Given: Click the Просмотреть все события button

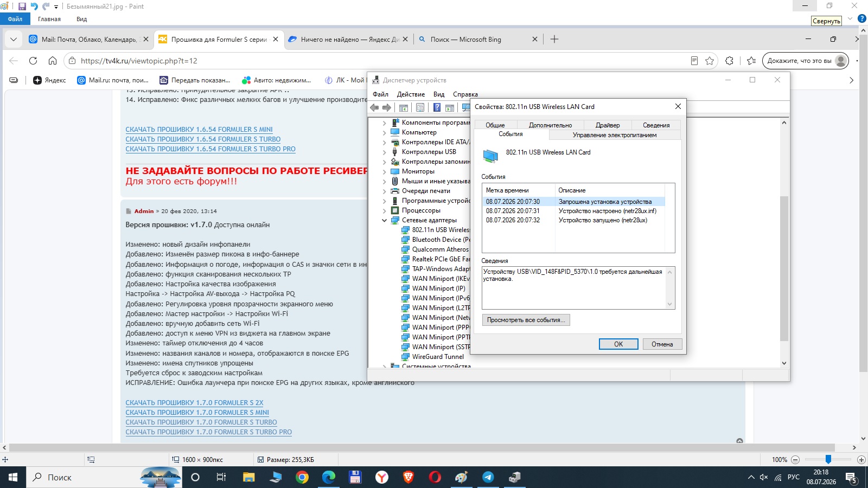Looking at the screenshot, I should [x=526, y=320].
